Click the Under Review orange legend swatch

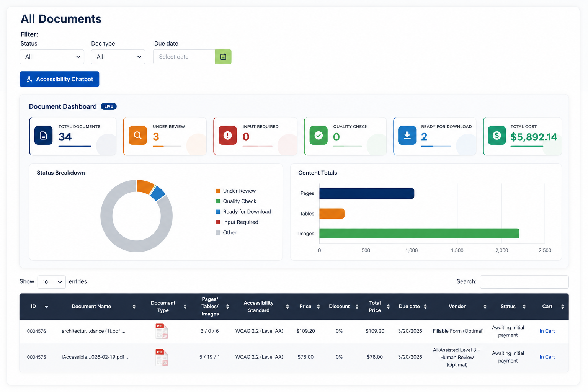(218, 191)
